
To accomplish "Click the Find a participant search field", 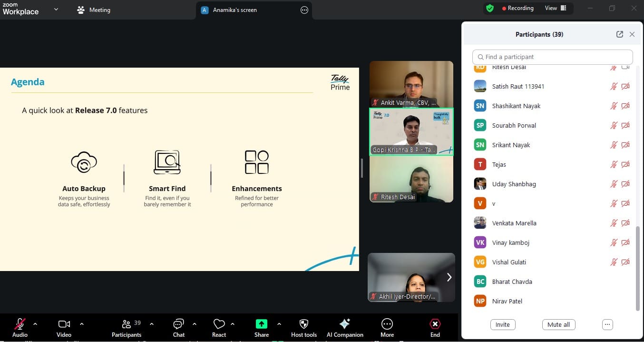I will [x=552, y=57].
